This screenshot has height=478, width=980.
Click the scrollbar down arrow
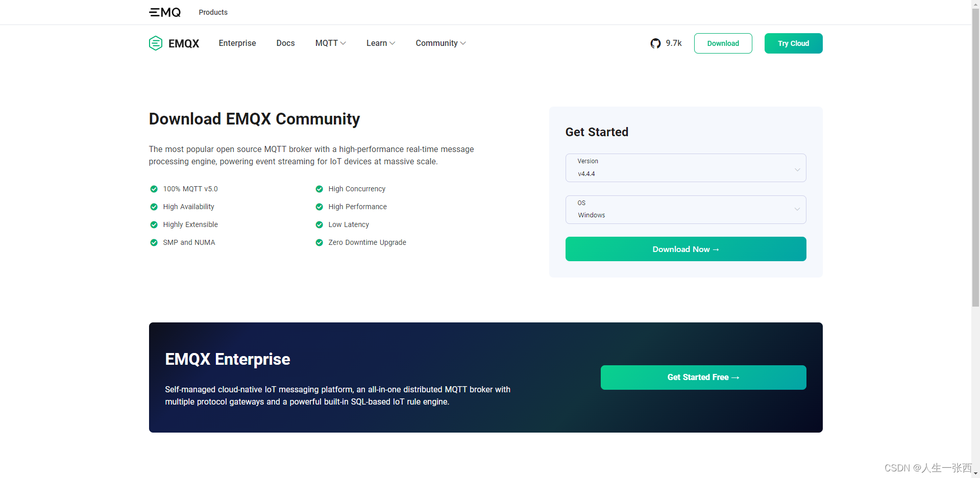coord(975,473)
